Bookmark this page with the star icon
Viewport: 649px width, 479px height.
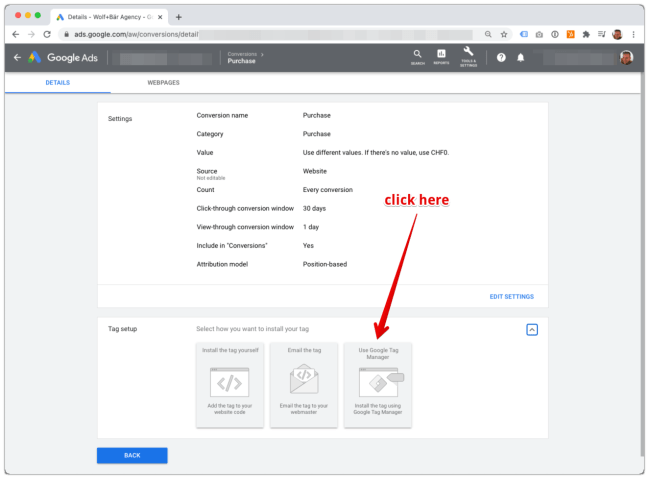tap(503, 34)
